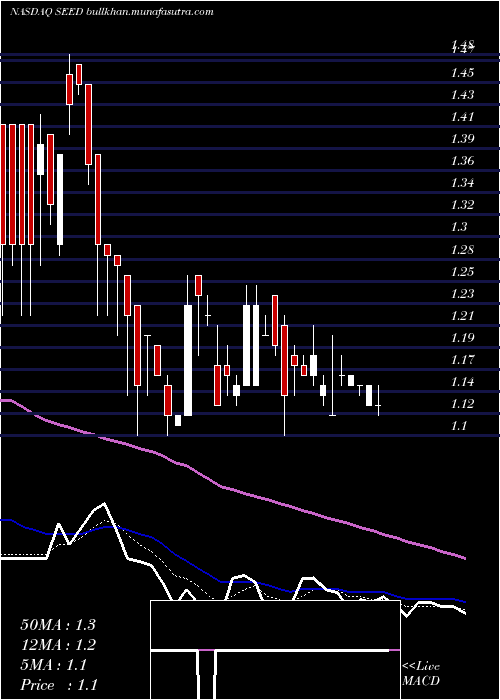500x700 pixels.
Task: Click the blue moving average line
Action: coord(232,582)
